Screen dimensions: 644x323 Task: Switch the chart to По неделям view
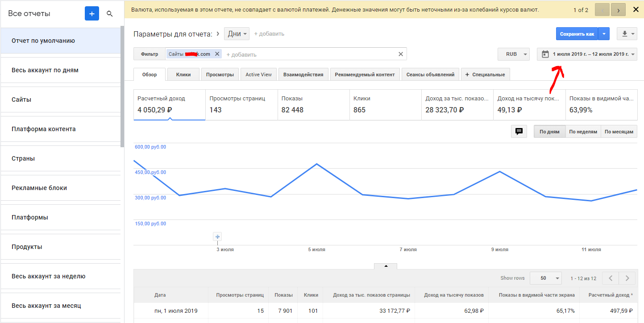click(583, 132)
